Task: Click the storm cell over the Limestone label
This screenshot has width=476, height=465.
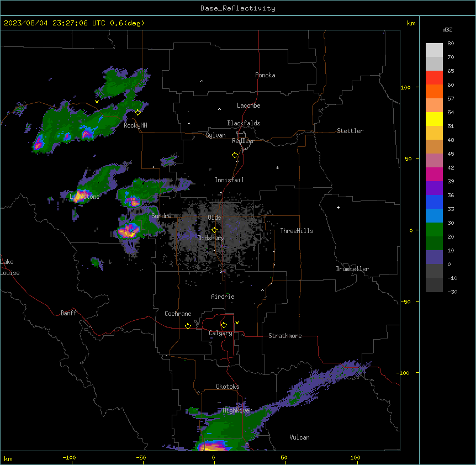Action: (80, 195)
